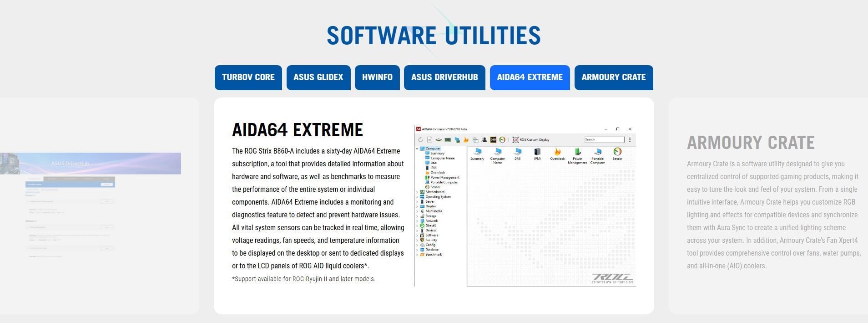The image size is (868, 323).
Task: Click the AIDA64 Search input field
Action: (x=604, y=140)
